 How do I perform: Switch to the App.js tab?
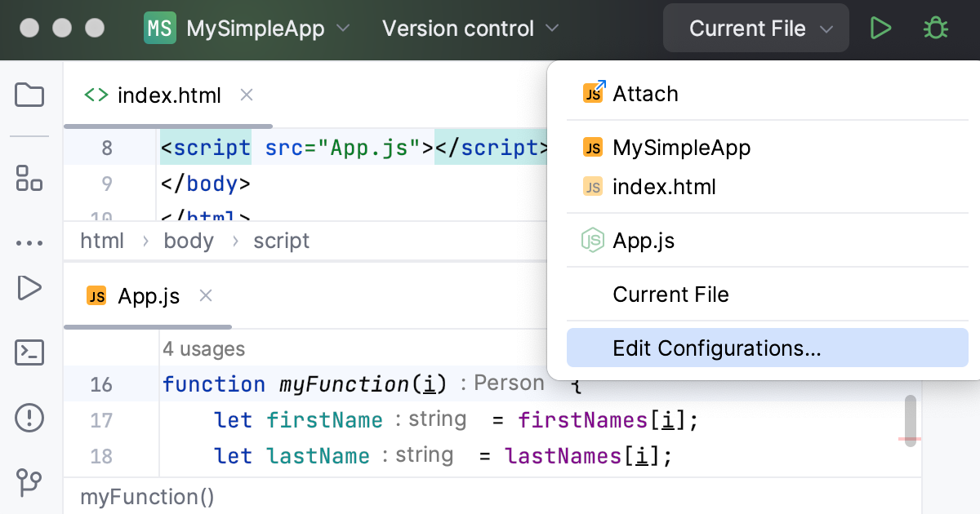[147, 295]
